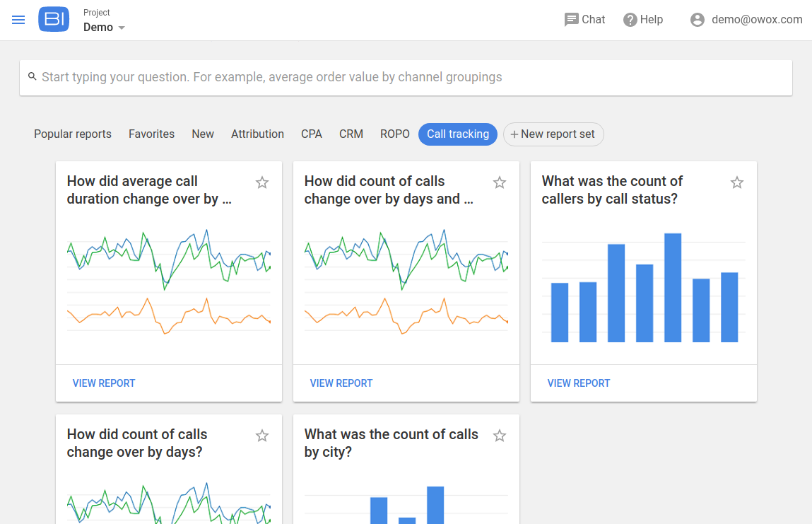Select the Attribution tab

(x=257, y=134)
